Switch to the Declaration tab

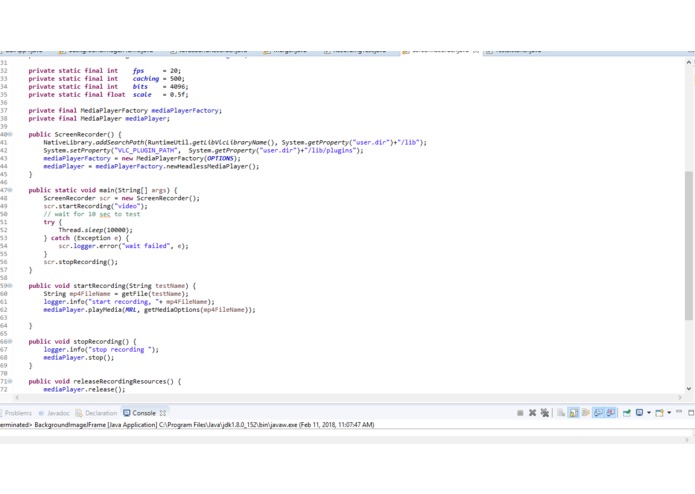(97, 413)
